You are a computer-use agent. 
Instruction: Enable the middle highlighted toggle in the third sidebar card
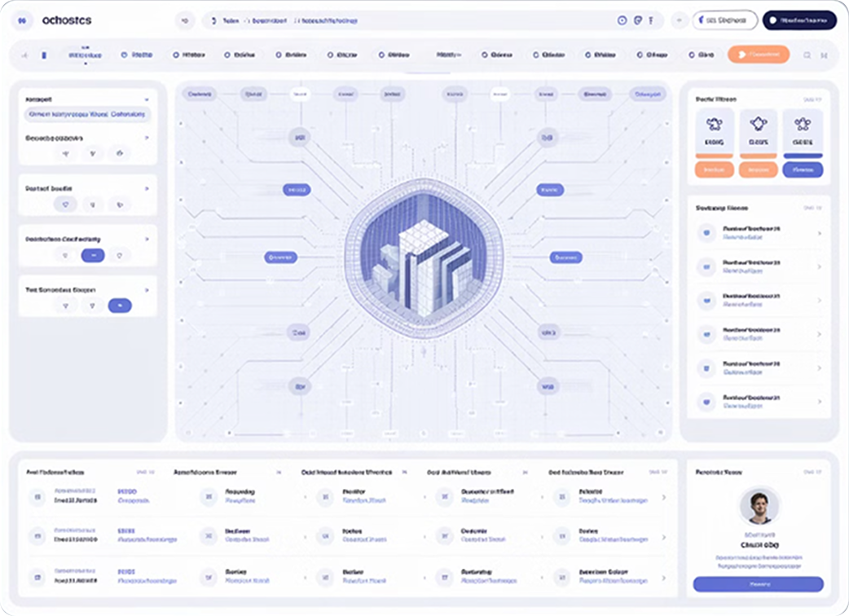[94, 255]
